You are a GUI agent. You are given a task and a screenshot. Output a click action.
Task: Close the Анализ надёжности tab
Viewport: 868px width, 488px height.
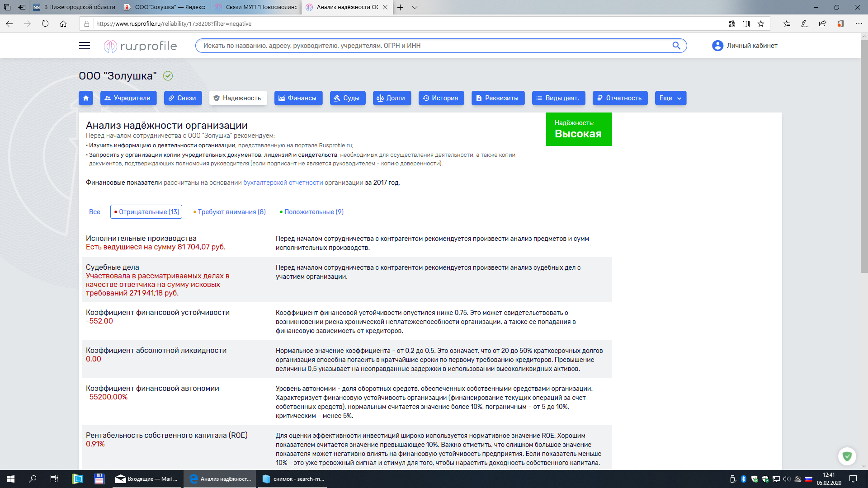coord(385,7)
